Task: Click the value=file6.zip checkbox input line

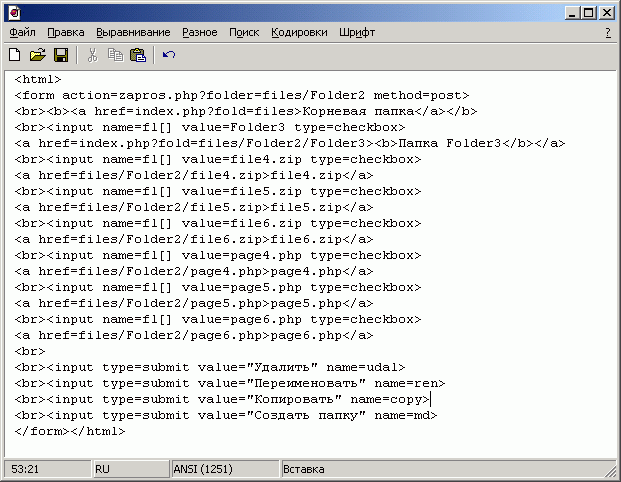Action: tap(218, 223)
